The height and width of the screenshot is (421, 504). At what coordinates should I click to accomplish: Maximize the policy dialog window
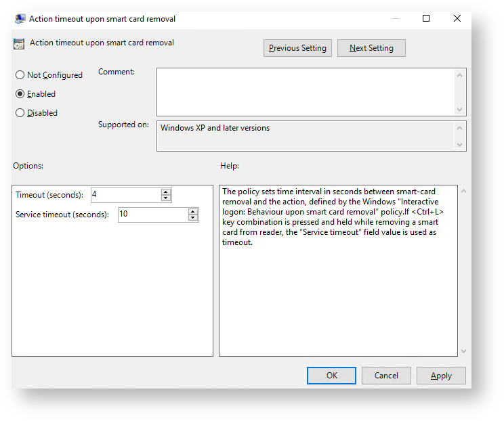pos(426,19)
